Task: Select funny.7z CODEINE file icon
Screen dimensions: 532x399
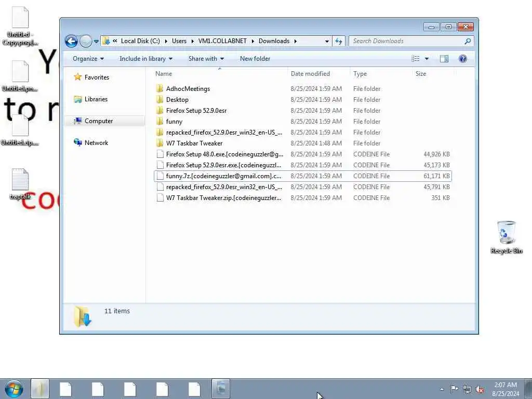Action: point(160,176)
